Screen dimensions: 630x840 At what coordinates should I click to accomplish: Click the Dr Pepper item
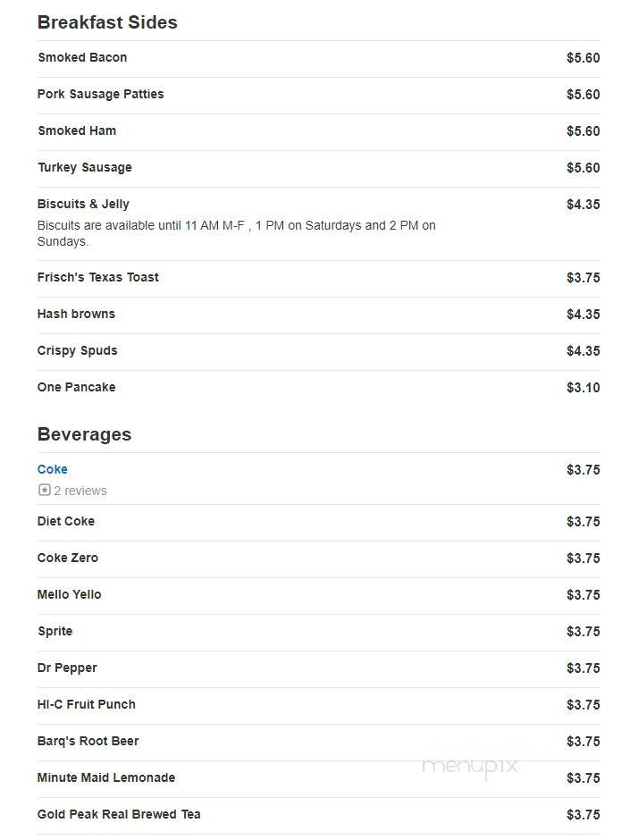(67, 668)
